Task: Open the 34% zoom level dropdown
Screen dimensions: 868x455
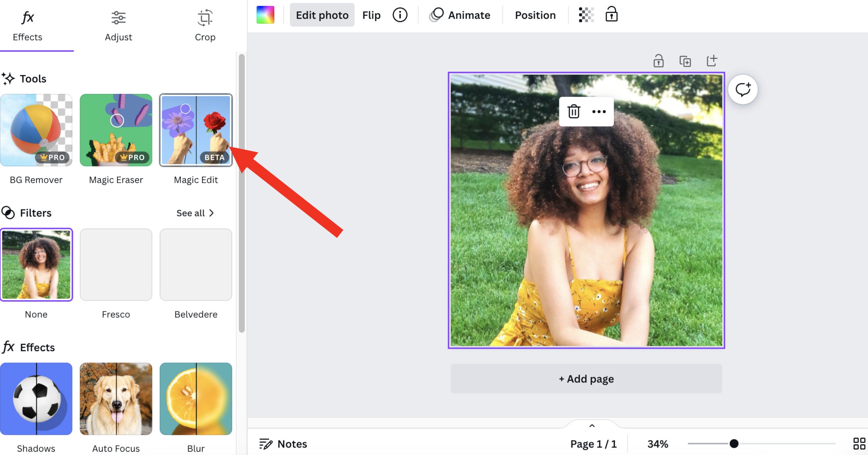Action: 657,444
